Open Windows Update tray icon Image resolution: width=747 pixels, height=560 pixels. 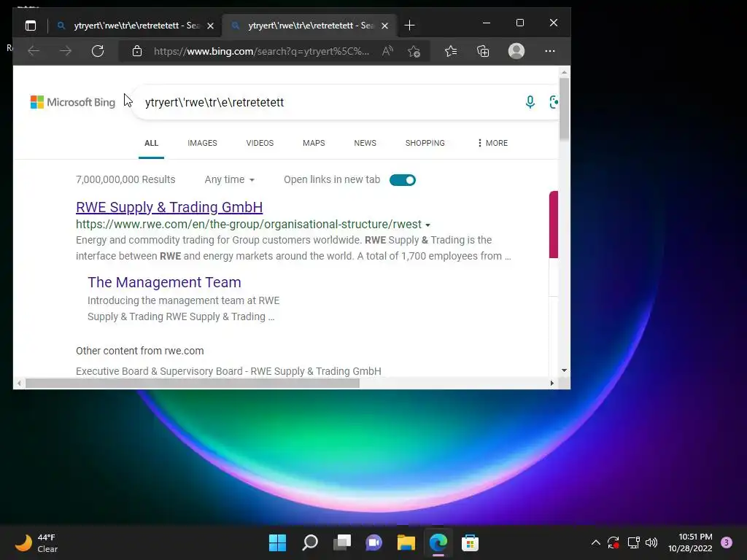614,542
